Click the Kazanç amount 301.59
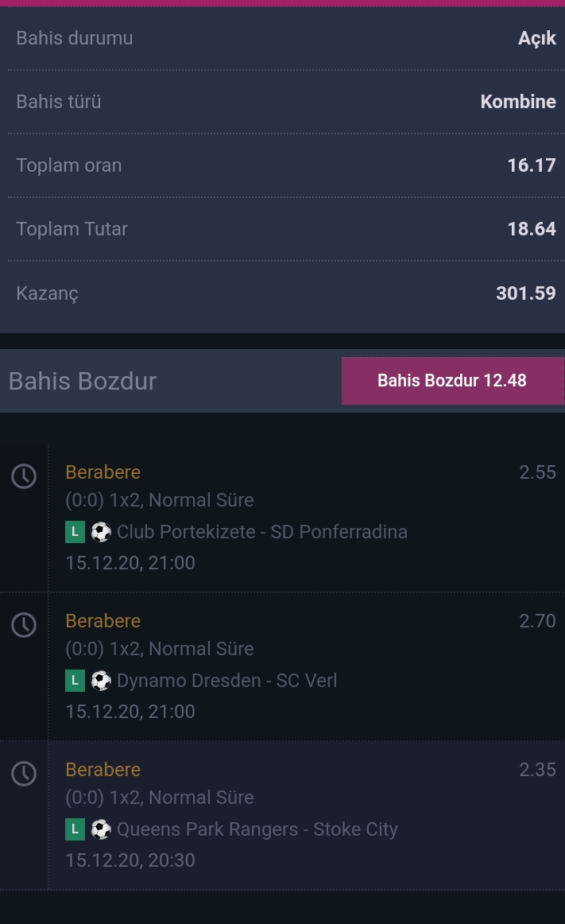Screen dimensions: 565x924 click(x=525, y=293)
